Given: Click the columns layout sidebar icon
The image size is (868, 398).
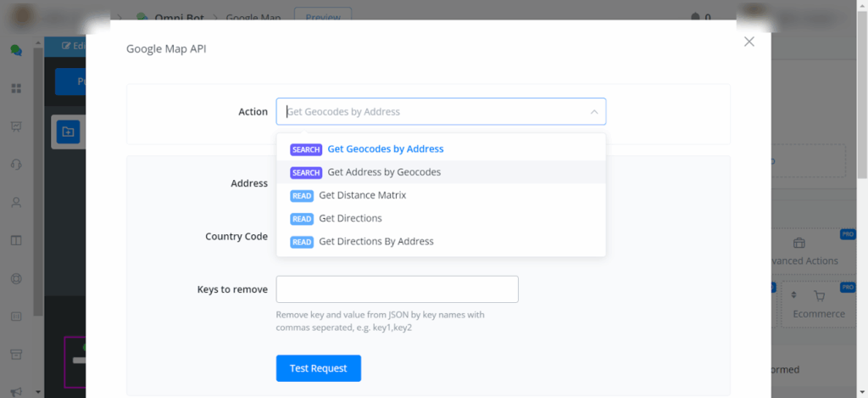Looking at the screenshot, I should tap(16, 241).
